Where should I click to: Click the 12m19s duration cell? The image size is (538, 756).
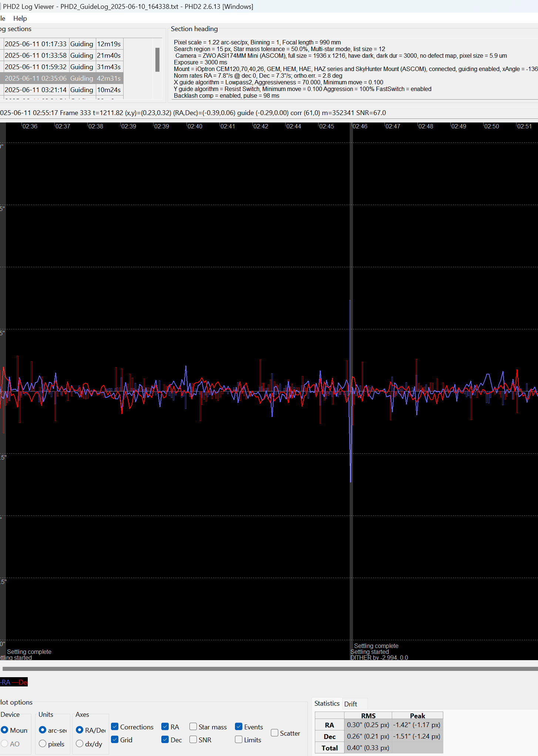[x=109, y=44]
